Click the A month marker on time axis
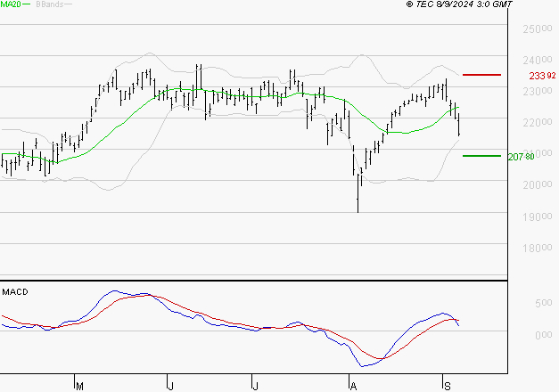The width and height of the screenshot is (559, 392). click(353, 386)
